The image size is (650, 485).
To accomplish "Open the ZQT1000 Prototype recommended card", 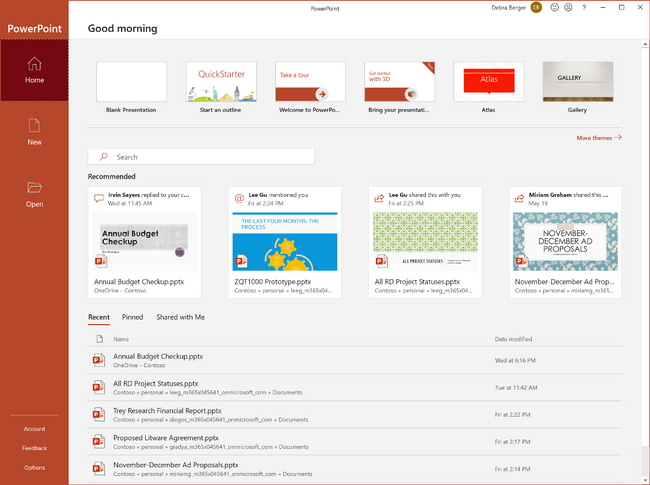I will [x=285, y=242].
